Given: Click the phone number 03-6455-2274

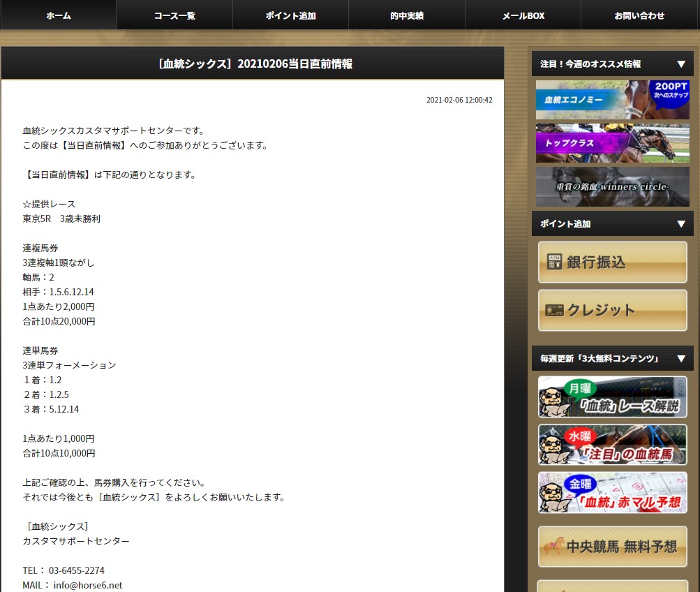Looking at the screenshot, I should [x=76, y=570].
